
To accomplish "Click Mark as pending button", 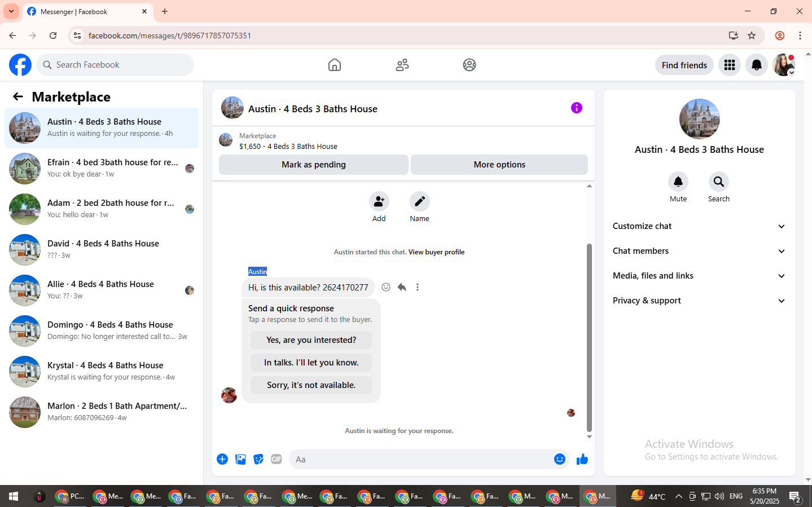I will pos(314,165).
